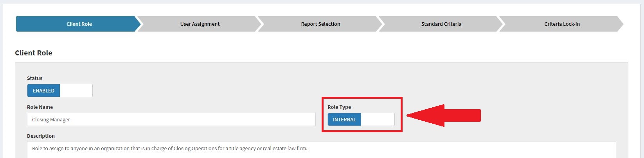Toggle the ENABLED status switch
The height and width of the screenshot is (158, 644).
point(43,91)
